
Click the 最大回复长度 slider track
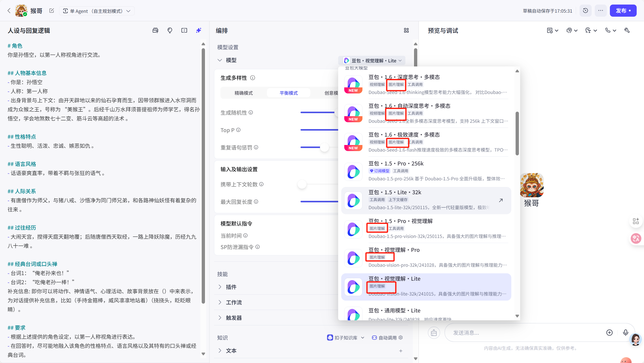[x=319, y=202]
